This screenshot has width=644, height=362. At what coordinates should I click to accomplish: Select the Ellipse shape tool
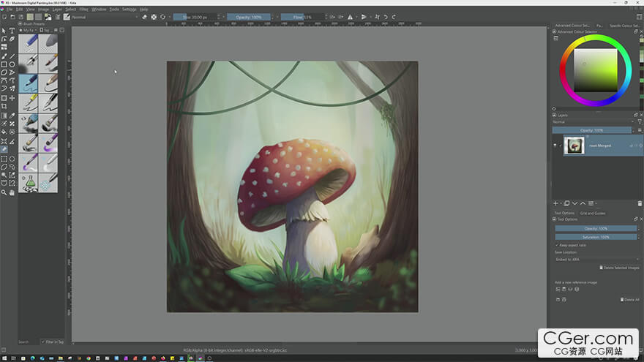(12, 64)
